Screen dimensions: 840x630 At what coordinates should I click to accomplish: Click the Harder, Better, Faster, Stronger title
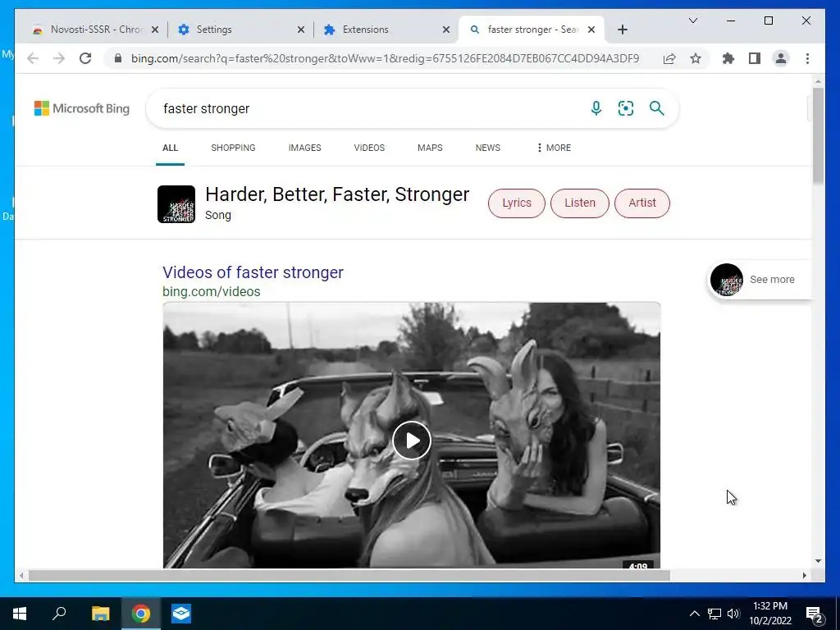coord(337,194)
